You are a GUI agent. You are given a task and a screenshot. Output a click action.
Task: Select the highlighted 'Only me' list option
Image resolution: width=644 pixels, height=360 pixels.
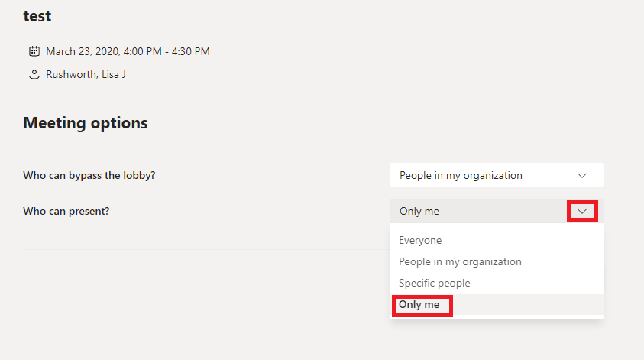point(496,304)
